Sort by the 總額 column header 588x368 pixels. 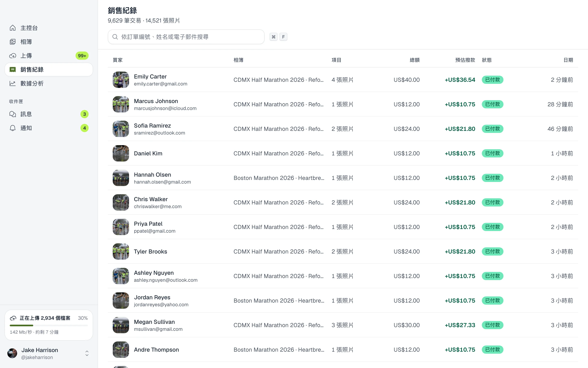[414, 60]
